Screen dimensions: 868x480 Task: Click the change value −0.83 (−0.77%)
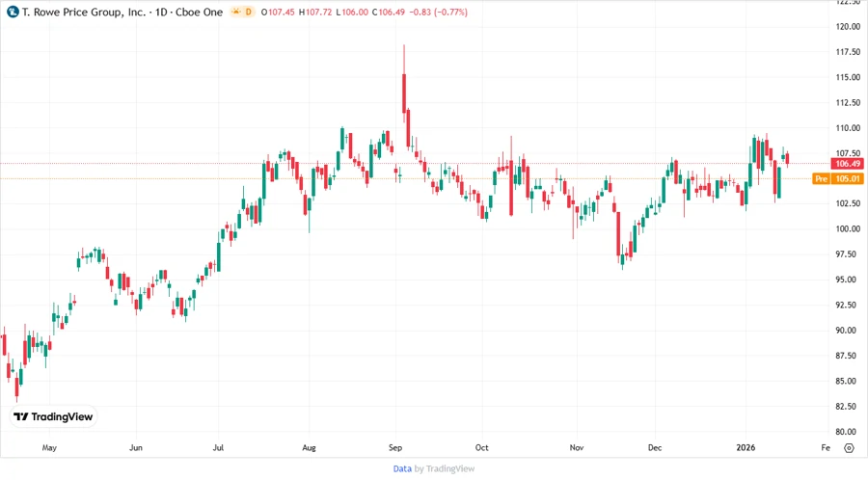pyautogui.click(x=439, y=12)
